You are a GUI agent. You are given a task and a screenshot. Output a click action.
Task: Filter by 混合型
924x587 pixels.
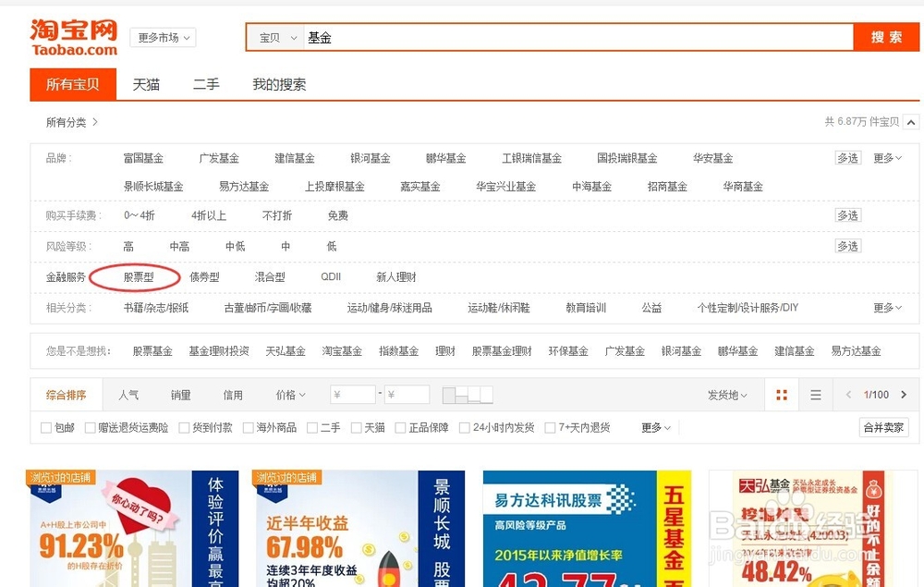point(269,277)
